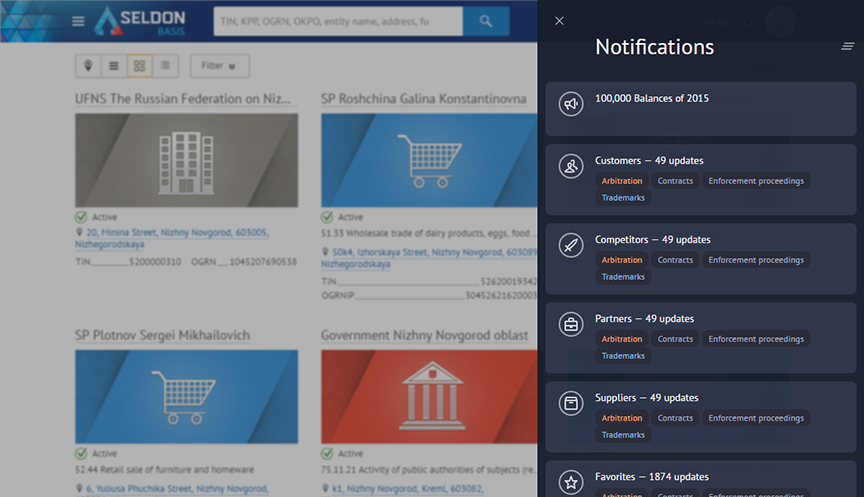Click the Seldon Basis logo
Viewport: 864px width, 497px height.
click(140, 21)
